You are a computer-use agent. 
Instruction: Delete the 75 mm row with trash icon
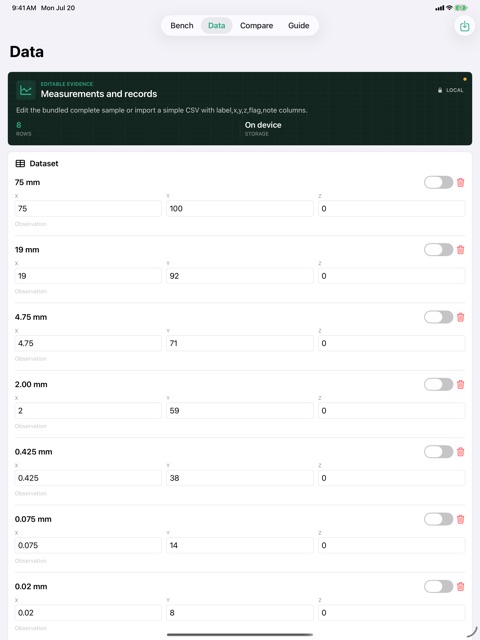click(x=460, y=182)
